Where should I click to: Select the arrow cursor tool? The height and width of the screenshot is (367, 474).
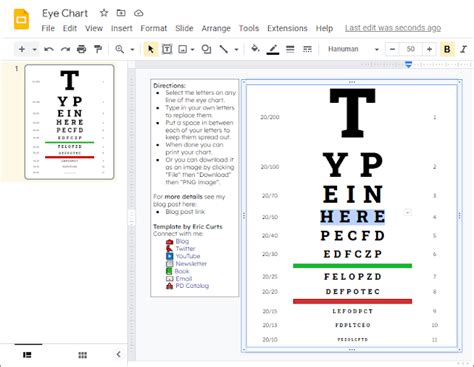point(151,49)
